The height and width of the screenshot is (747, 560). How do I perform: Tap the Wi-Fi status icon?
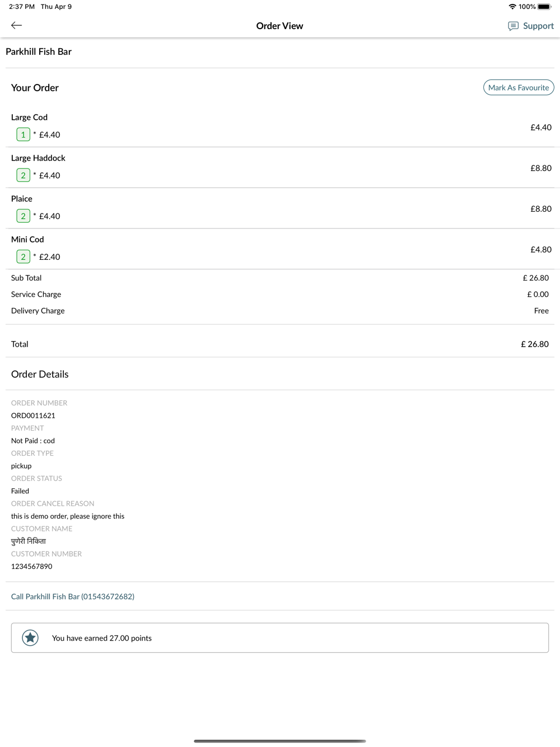pos(512,7)
